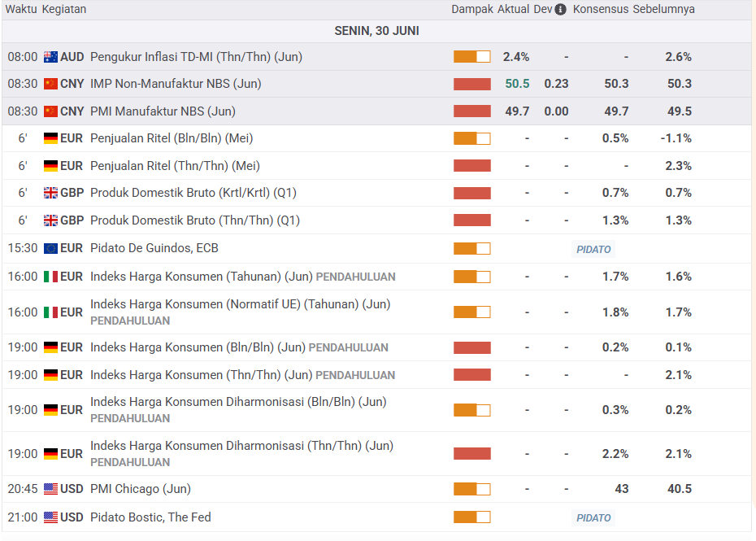756x541 pixels.
Task: Click the PIDATO badge in the Bostic row
Action: [593, 517]
